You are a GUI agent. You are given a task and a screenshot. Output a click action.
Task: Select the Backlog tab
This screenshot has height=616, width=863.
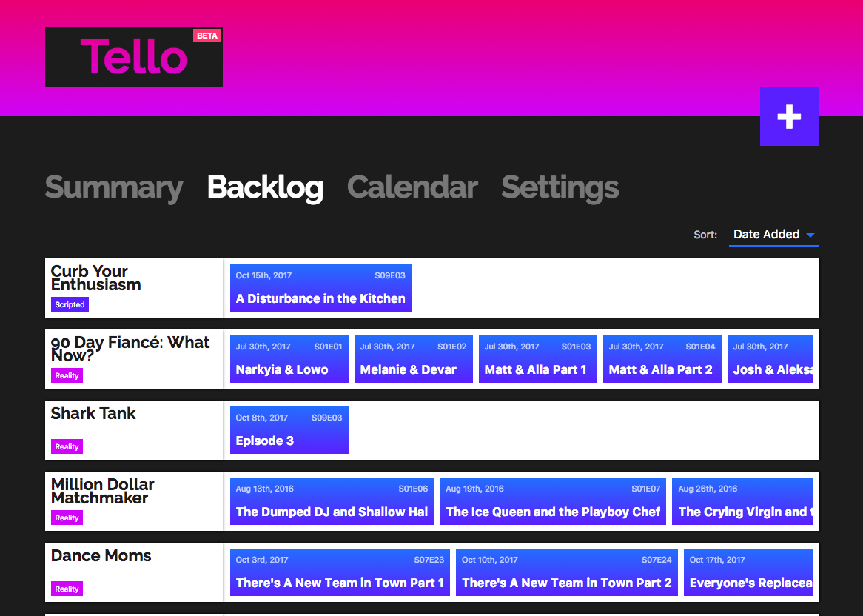[x=265, y=188]
